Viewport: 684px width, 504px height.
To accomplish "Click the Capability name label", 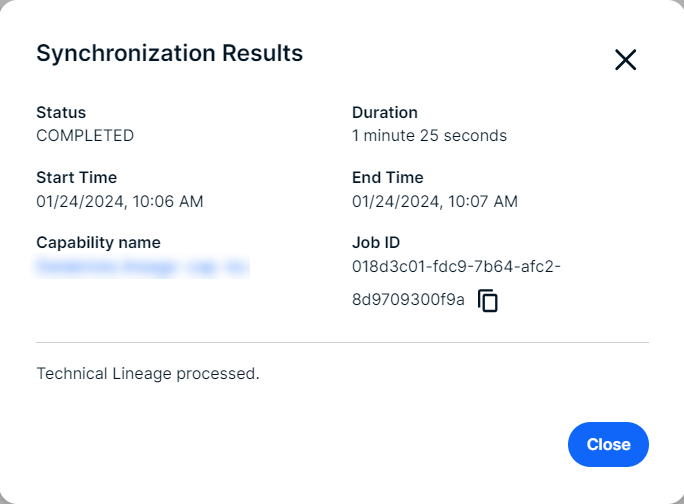I will pos(98,242).
